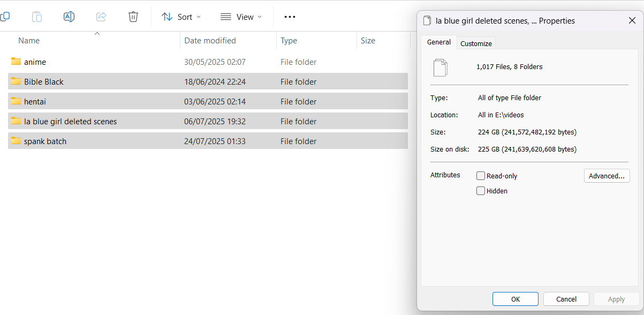Click the Bible Black folder icon
Screen dimensions: 644x315
[x=16, y=81]
